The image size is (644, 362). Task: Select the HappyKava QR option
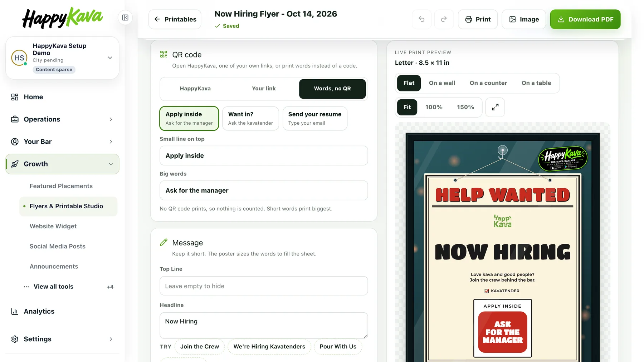(x=195, y=89)
